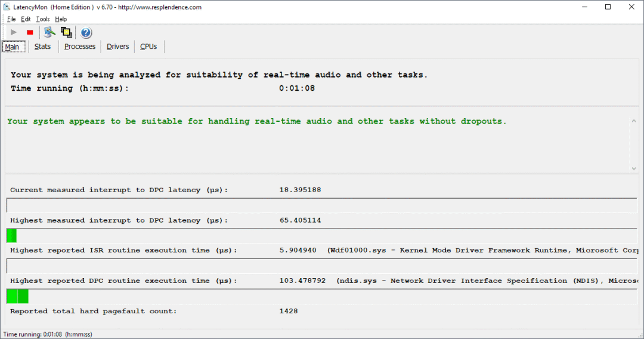Switch to the Processes tab

point(80,47)
